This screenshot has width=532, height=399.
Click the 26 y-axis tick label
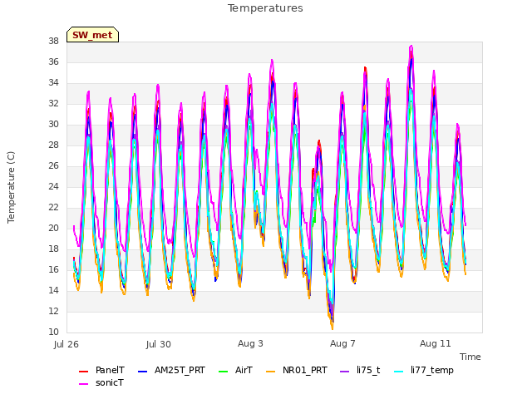pyautogui.click(x=53, y=166)
